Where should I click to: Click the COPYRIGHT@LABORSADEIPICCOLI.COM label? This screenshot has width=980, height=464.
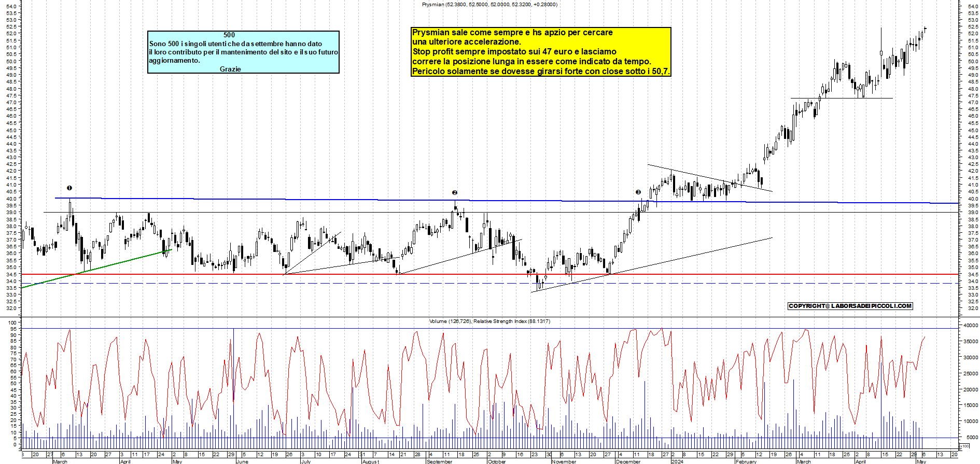click(x=850, y=306)
